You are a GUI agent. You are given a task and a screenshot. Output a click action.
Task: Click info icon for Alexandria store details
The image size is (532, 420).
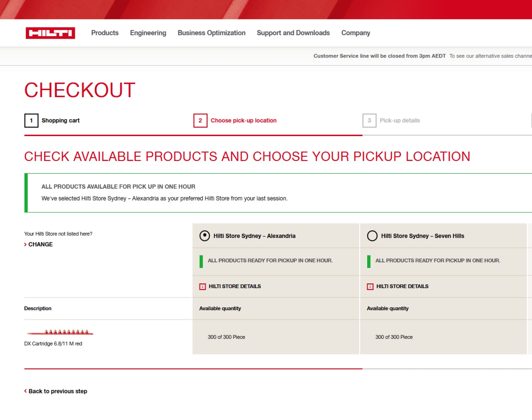pos(203,286)
